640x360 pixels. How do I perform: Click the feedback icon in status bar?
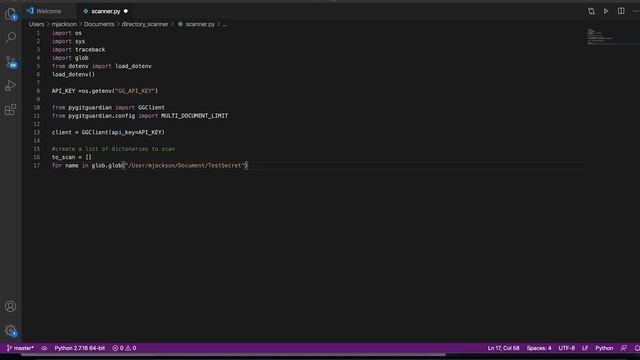coord(624,348)
